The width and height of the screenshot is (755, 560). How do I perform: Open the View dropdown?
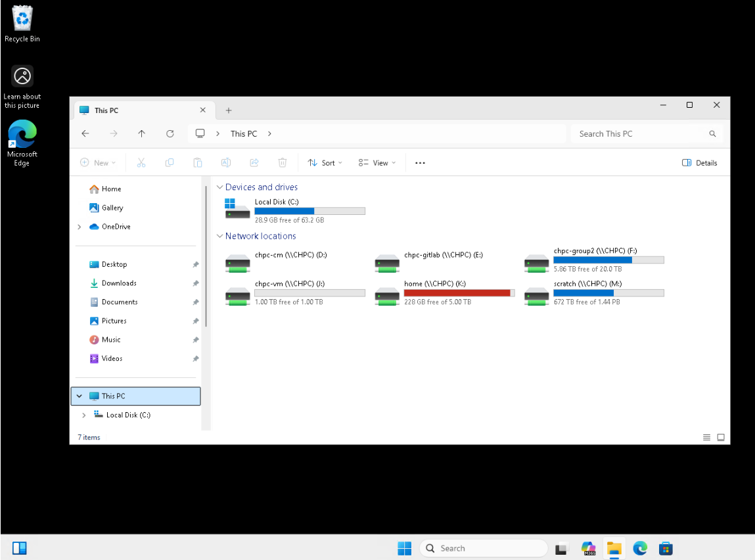coord(376,162)
